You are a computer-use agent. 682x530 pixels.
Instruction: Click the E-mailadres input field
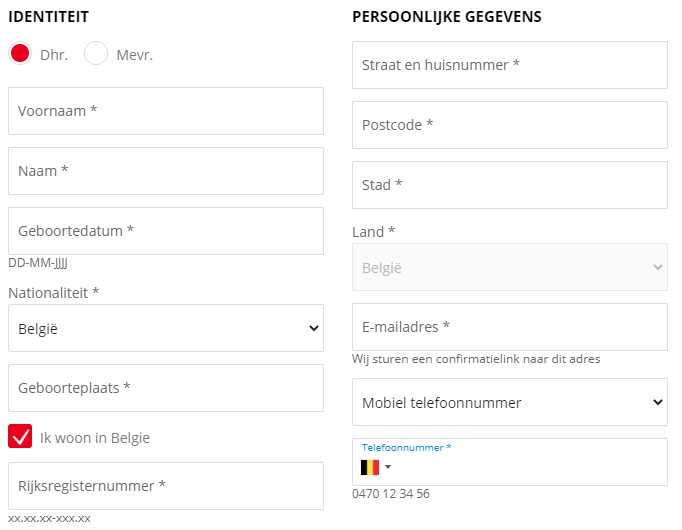click(x=510, y=327)
